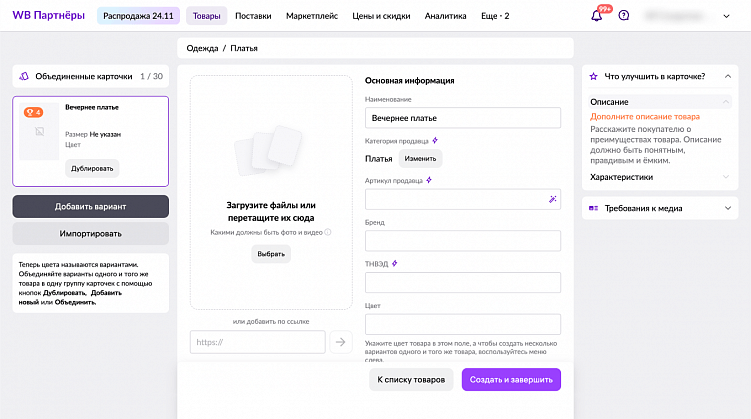The height and width of the screenshot is (419, 751).
Task: Click the star icon in Что улучшить в карточке
Action: (x=593, y=77)
